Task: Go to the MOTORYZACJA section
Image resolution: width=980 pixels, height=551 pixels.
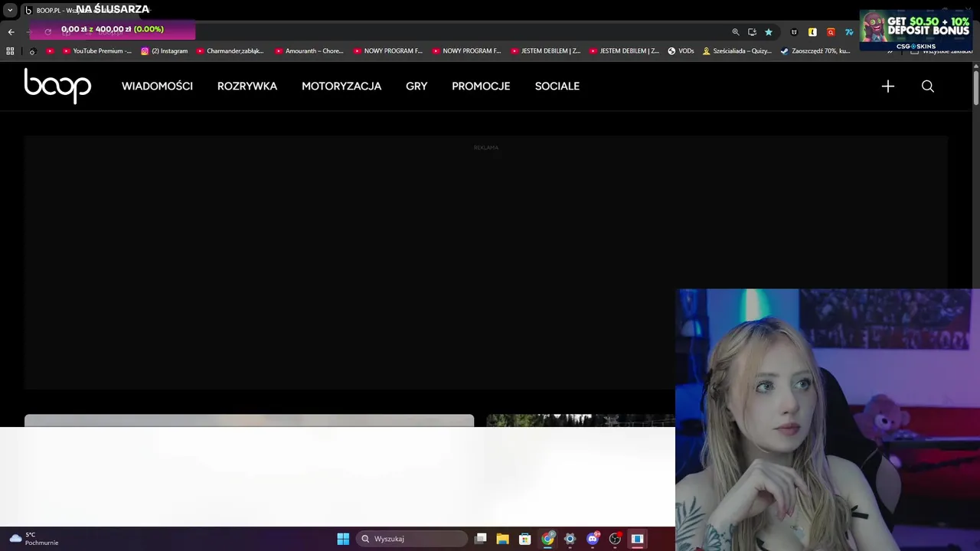Action: click(x=341, y=86)
